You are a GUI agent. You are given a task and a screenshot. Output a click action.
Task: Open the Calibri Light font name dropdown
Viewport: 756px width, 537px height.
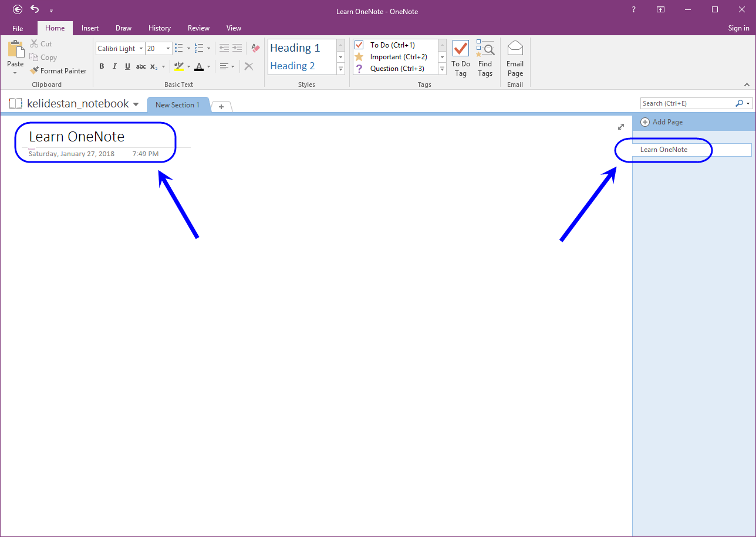141,49
